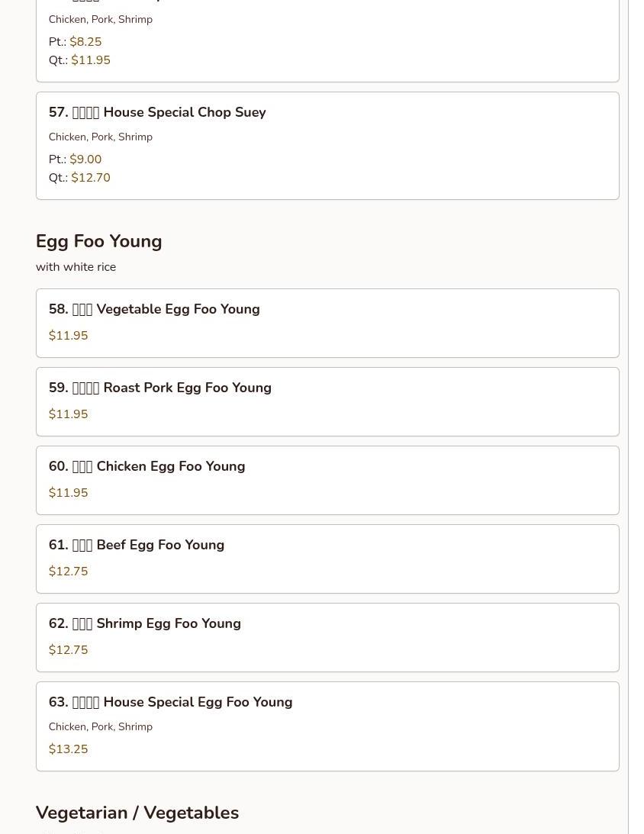Click the Chicken, Pork, Shrimp text under item 63

click(x=101, y=727)
